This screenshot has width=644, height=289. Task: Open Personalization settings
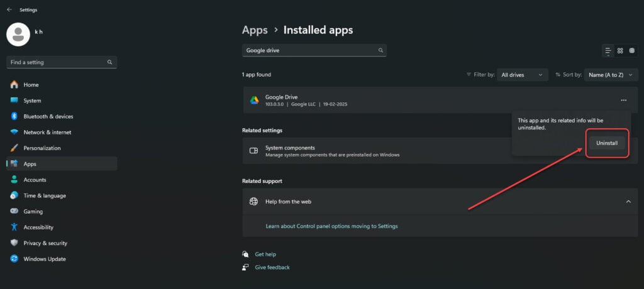(62, 148)
